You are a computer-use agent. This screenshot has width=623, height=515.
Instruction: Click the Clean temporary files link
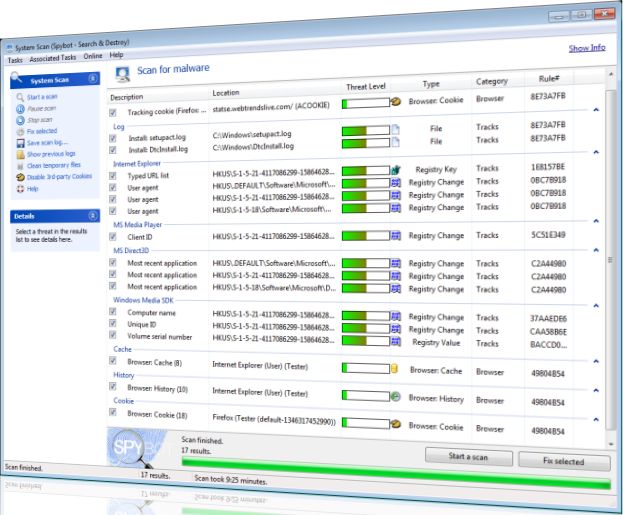54,165
